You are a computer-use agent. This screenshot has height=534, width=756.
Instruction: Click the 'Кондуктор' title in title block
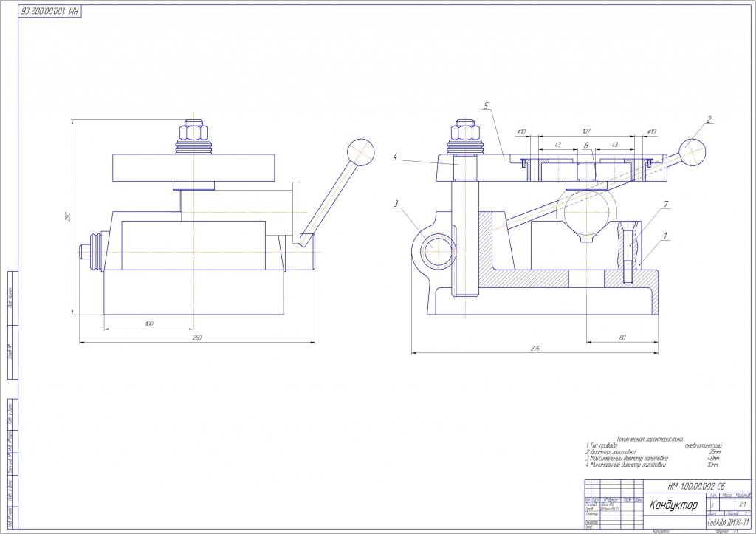point(673,505)
